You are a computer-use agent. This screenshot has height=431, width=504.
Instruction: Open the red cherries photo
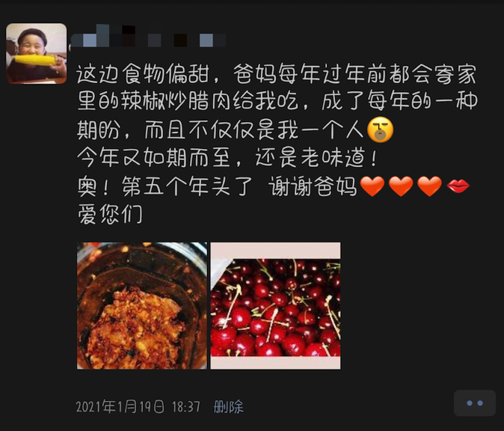click(275, 305)
